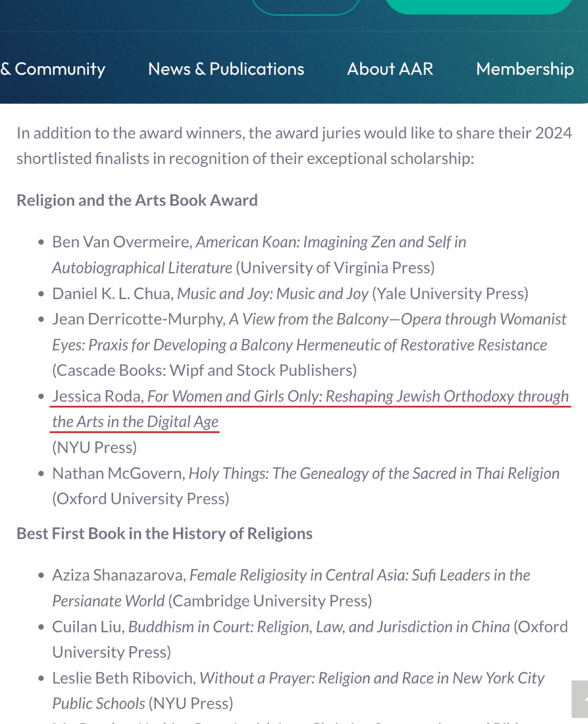Click the solid teal header button

pos(478,5)
